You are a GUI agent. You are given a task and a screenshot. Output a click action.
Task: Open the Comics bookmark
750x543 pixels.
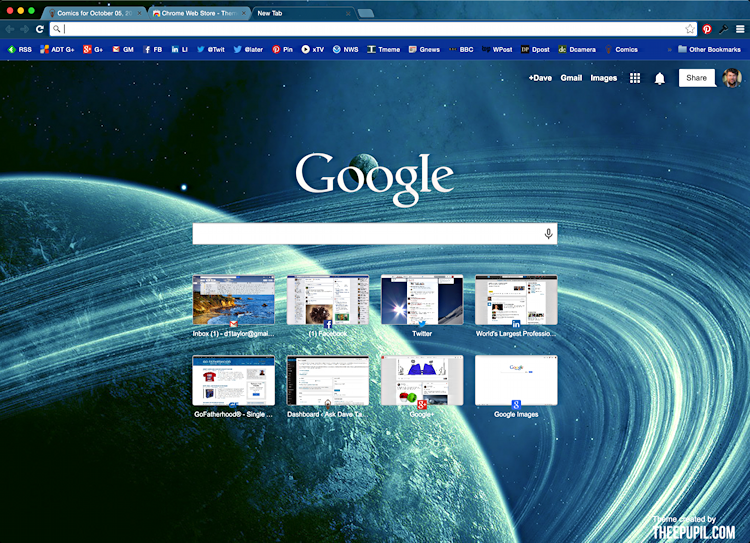(621, 49)
